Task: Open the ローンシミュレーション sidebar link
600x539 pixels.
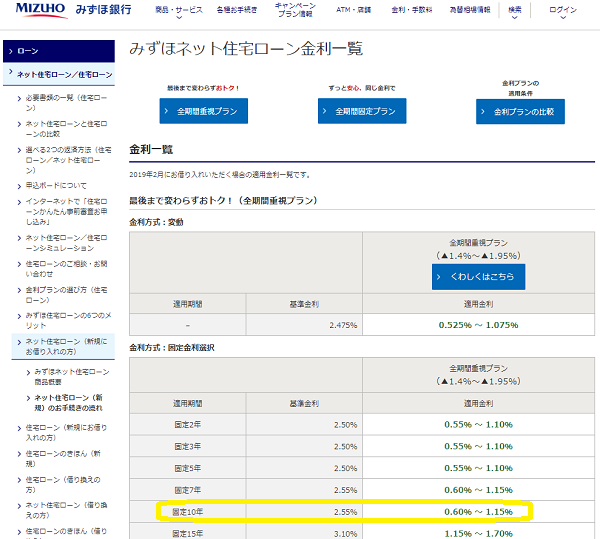Action: [66, 243]
